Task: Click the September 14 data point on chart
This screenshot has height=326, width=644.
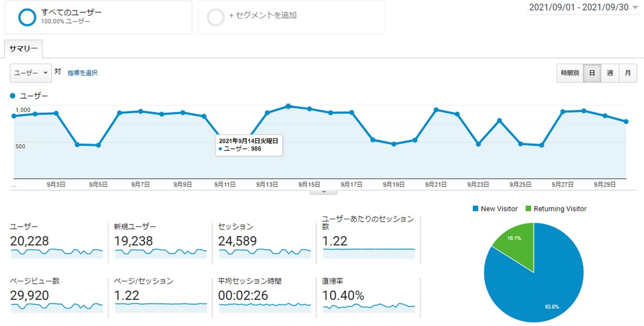Action: pos(288,107)
